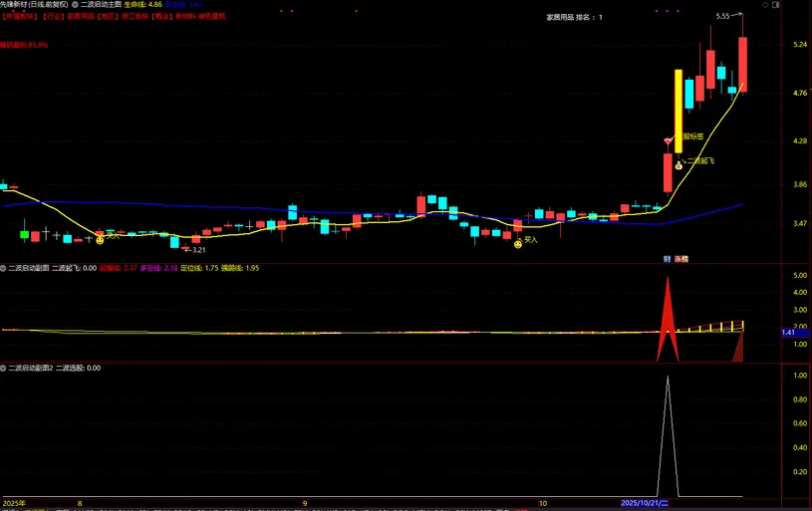Viewport: 812px width, 511px height.
Task: Click the 浙江板块 region tag
Action: [135, 16]
